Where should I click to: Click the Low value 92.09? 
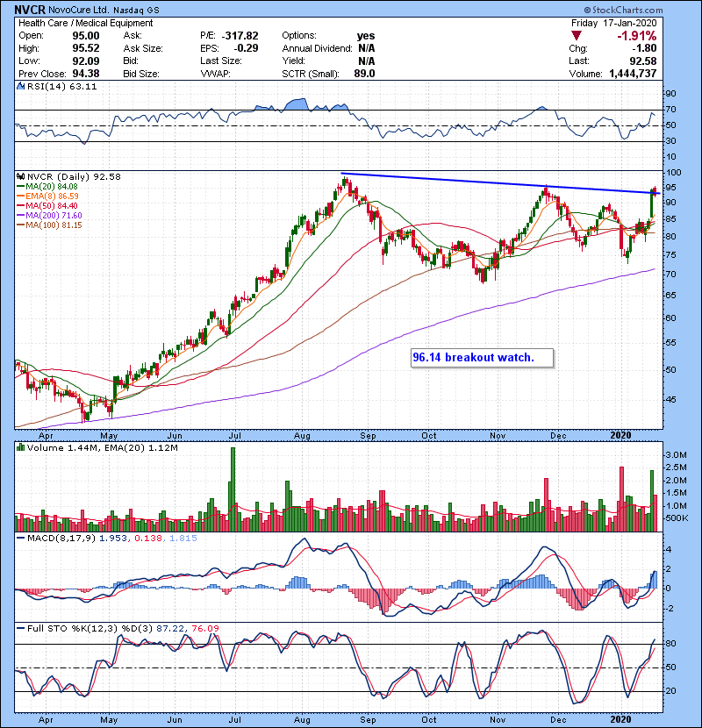coord(85,61)
